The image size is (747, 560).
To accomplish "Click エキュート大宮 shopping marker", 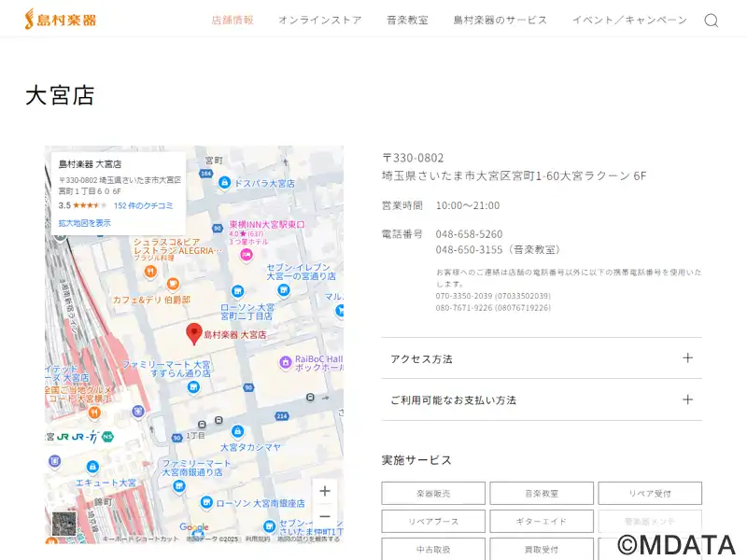I will (x=92, y=468).
